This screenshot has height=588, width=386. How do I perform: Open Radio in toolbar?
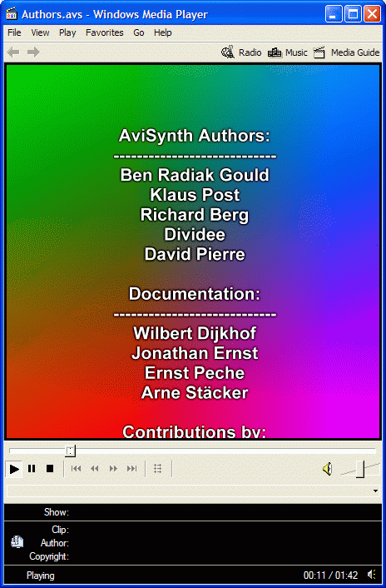241,52
